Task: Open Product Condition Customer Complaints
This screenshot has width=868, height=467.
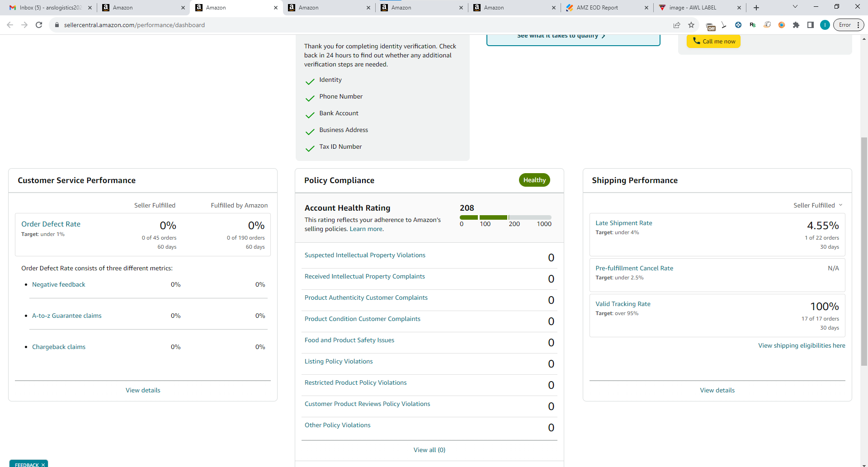Action: (x=362, y=319)
